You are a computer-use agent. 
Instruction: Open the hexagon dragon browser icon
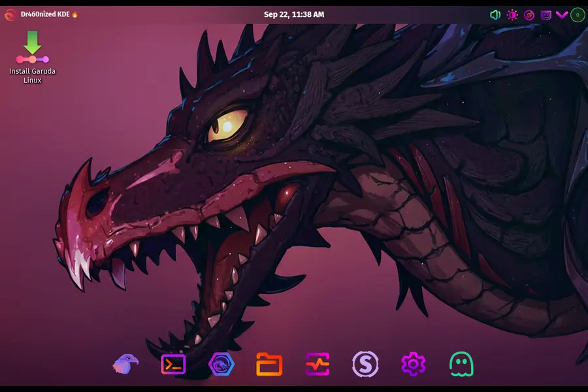click(x=221, y=364)
